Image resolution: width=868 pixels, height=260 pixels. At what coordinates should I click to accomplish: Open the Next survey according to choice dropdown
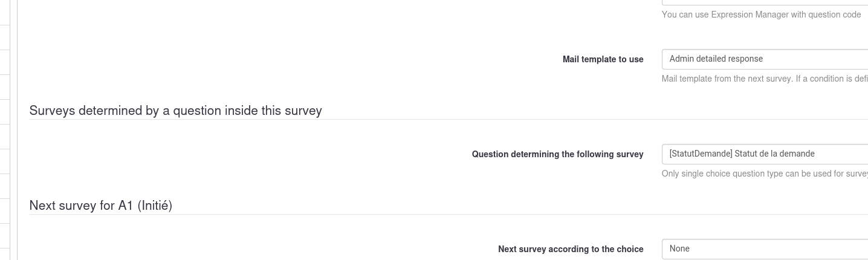coord(765,249)
